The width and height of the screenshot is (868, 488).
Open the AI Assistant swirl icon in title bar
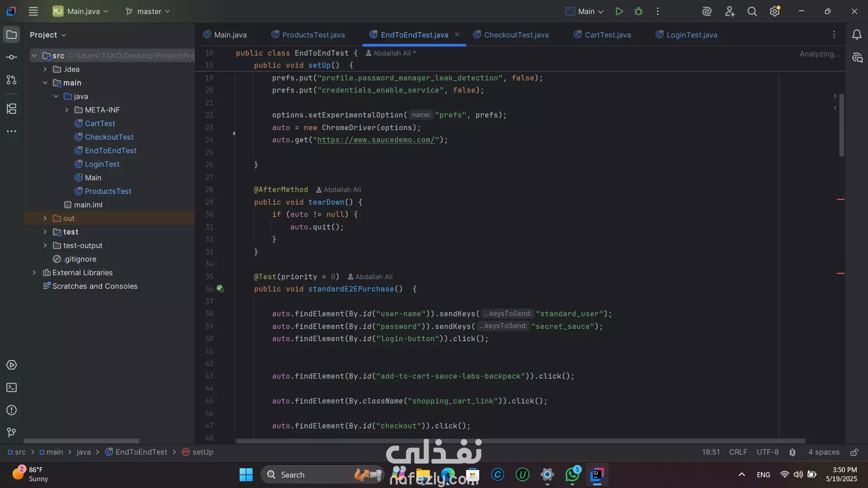(x=707, y=11)
